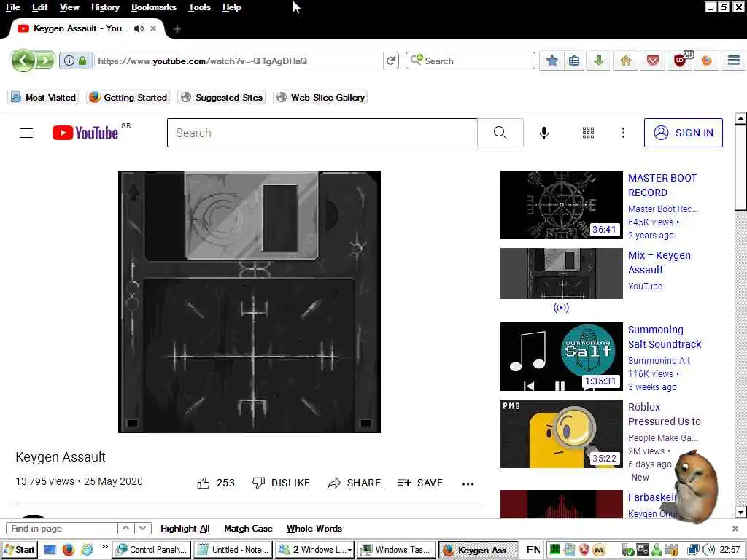Screen dimensions: 747x560
Task: Like the video with thumbs up
Action: point(204,483)
